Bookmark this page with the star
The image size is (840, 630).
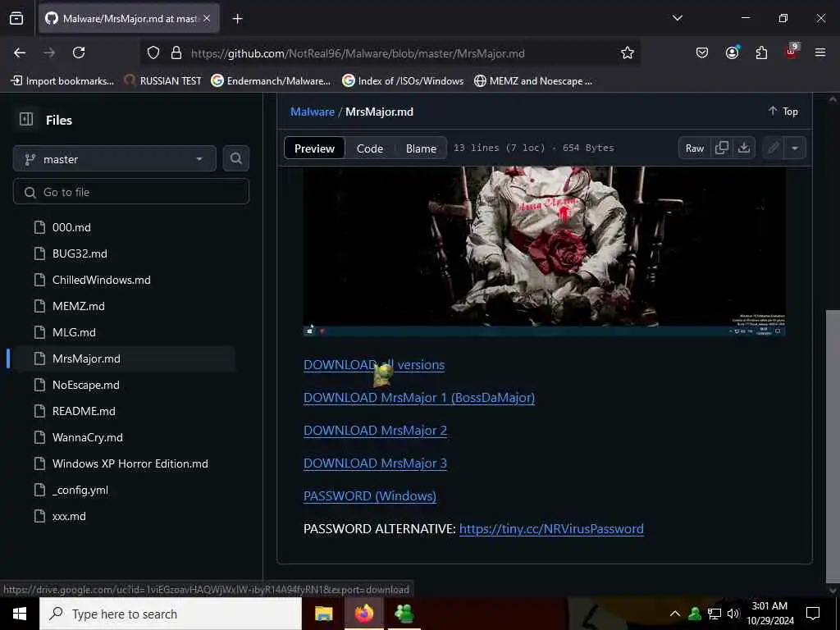628,52
